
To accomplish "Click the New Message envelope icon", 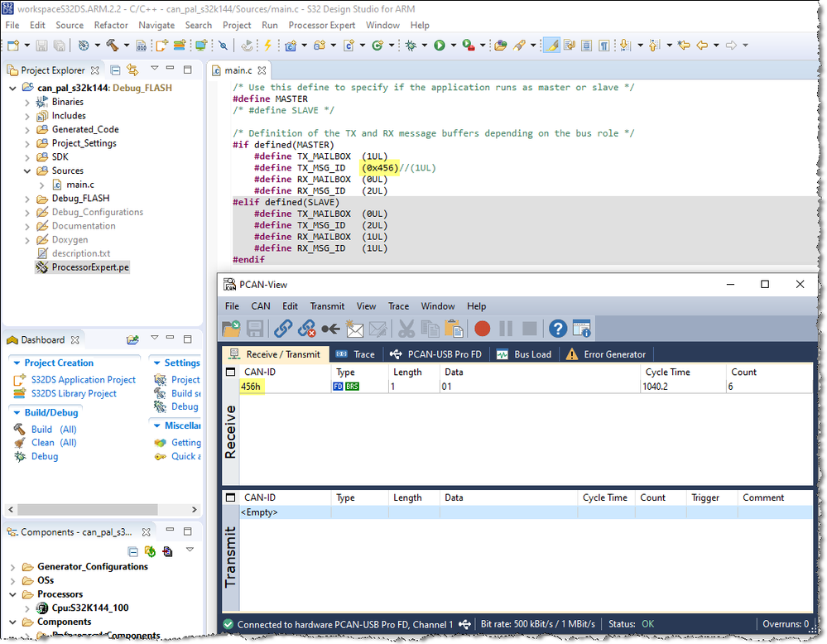I will click(355, 329).
